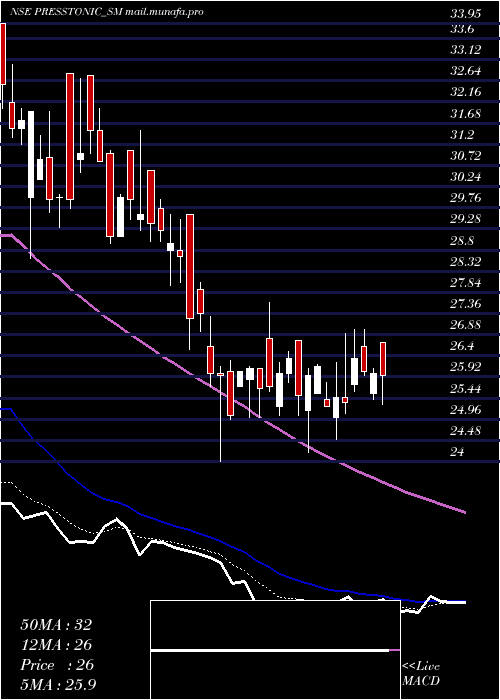Click the 26.4 price axis label
Screen dimensions: 500x700
click(462, 346)
